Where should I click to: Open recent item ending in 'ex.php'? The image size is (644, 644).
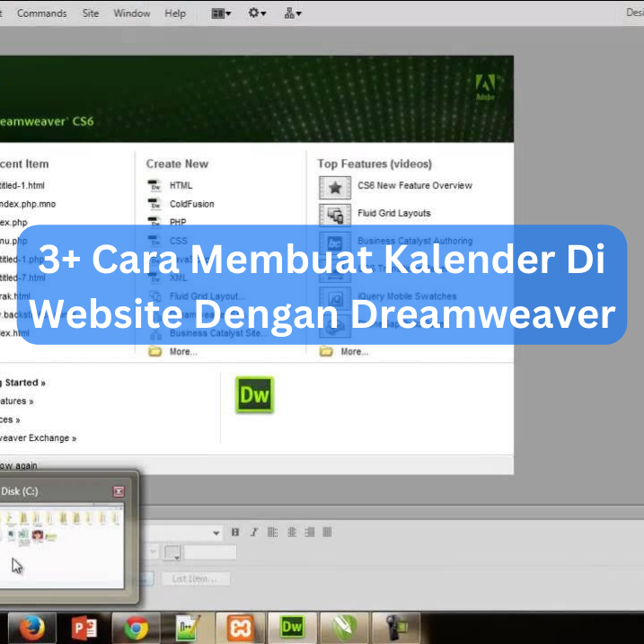coord(13,222)
